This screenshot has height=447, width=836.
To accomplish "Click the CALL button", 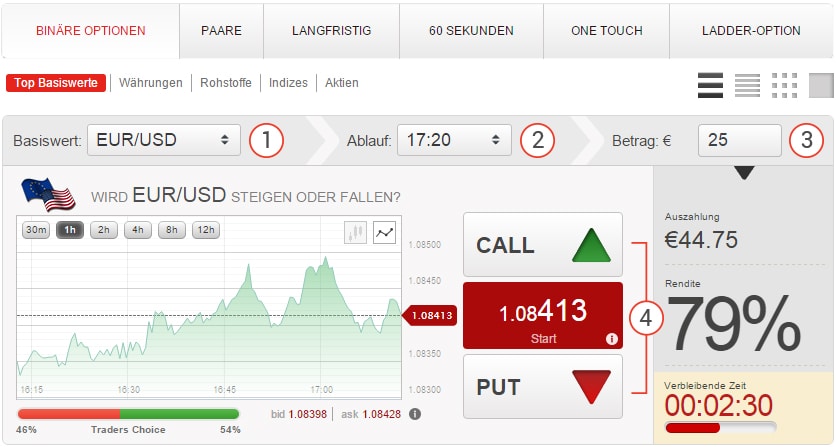I will [x=543, y=245].
